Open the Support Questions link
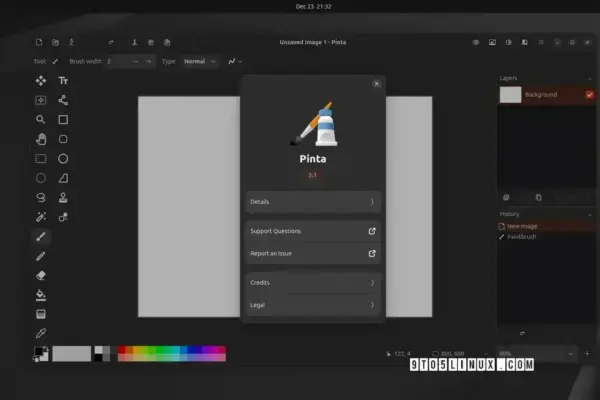Viewport: 600px width, 400px height. point(313,231)
